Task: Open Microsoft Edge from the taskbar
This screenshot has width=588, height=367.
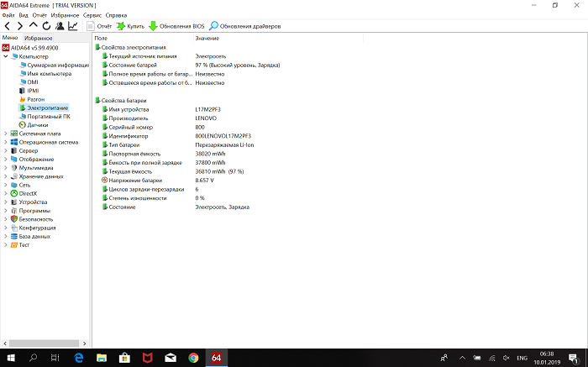Action: click(79, 358)
